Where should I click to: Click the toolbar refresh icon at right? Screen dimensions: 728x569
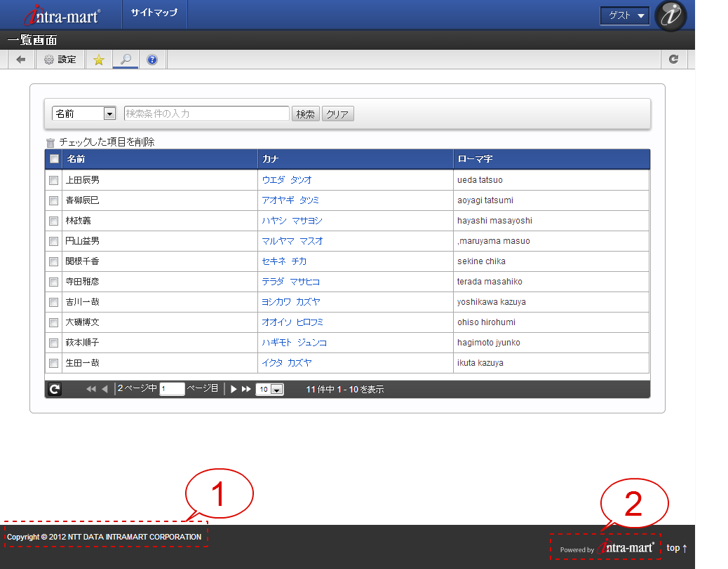click(x=674, y=60)
